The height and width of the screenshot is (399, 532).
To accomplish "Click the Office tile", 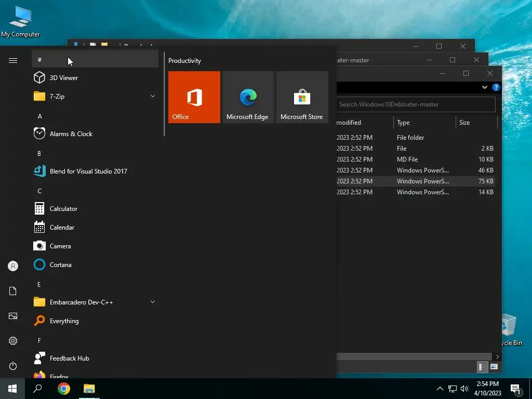I will coord(194,97).
